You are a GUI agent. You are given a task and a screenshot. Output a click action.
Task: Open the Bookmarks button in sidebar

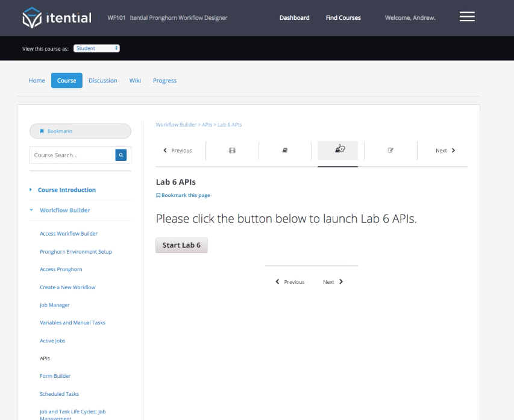[x=80, y=131]
